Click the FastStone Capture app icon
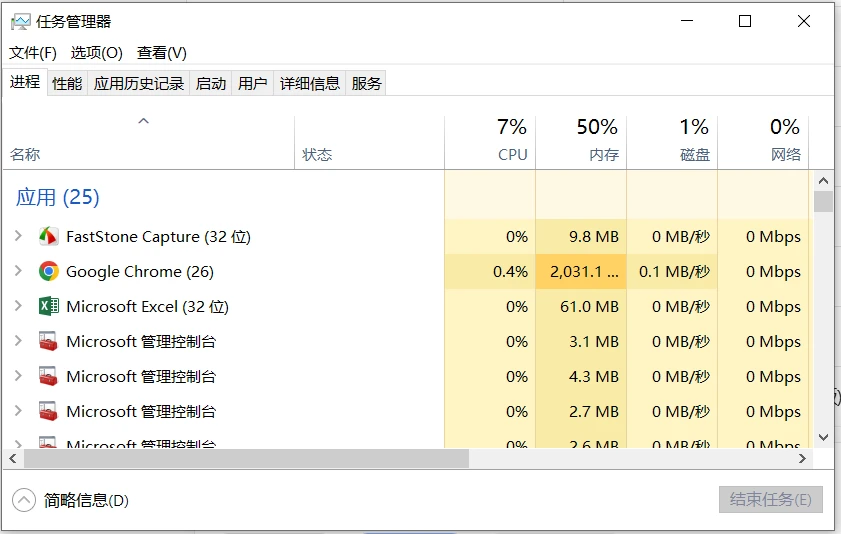Viewport: 841px width, 534px height. point(48,236)
